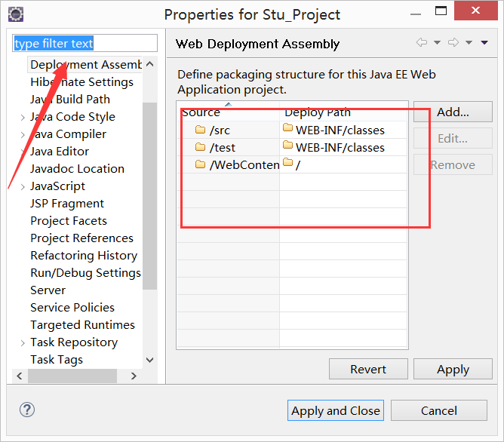The image size is (504, 442).
Task: Click the horizontal scrollbar thumb in tree
Action: [x=72, y=376]
